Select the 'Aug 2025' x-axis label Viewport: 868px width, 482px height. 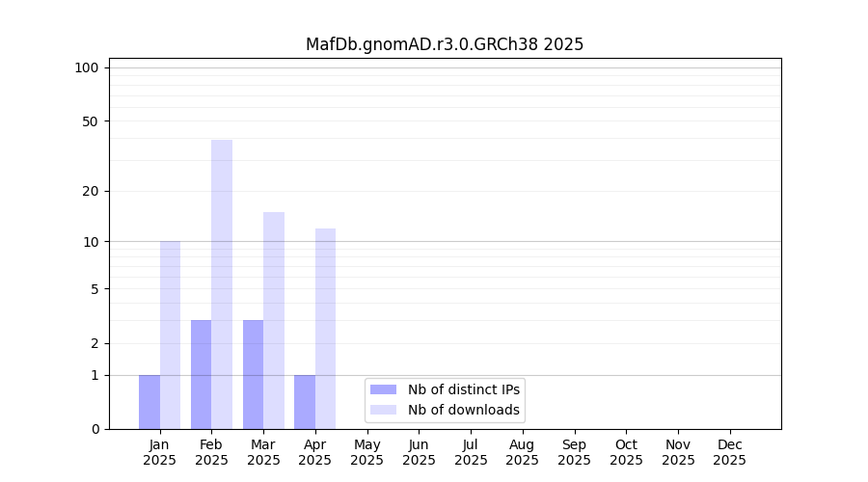522,452
